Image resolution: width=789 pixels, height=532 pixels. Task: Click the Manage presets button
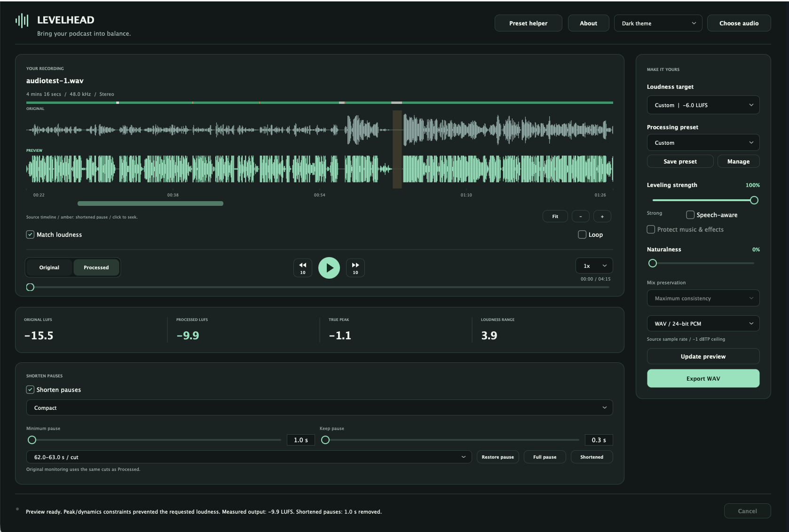click(x=739, y=161)
